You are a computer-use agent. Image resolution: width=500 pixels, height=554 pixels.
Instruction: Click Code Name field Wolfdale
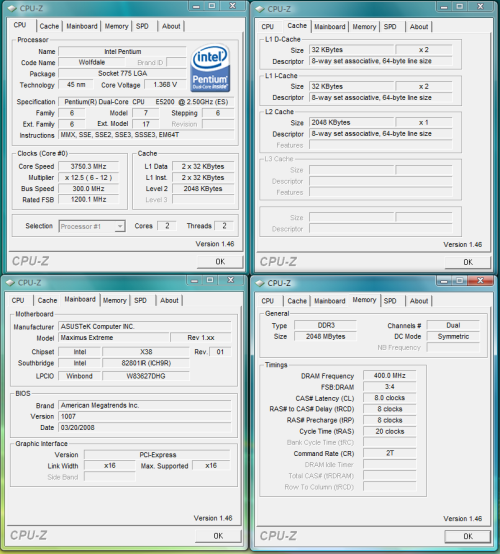[x=92, y=62]
